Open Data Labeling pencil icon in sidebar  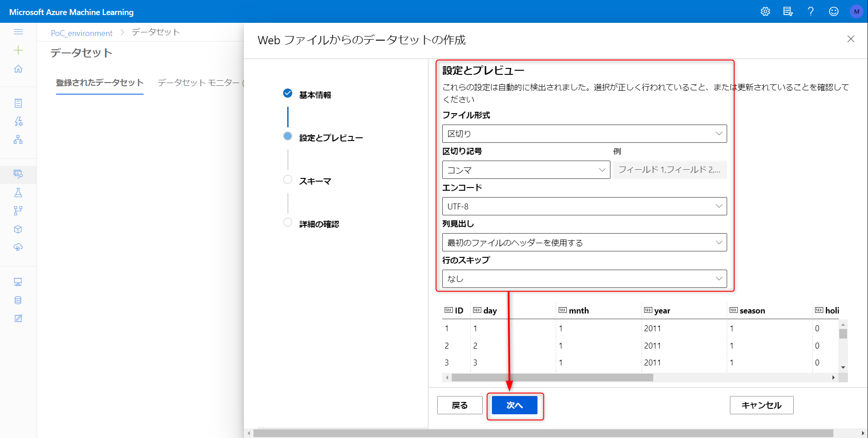click(18, 318)
